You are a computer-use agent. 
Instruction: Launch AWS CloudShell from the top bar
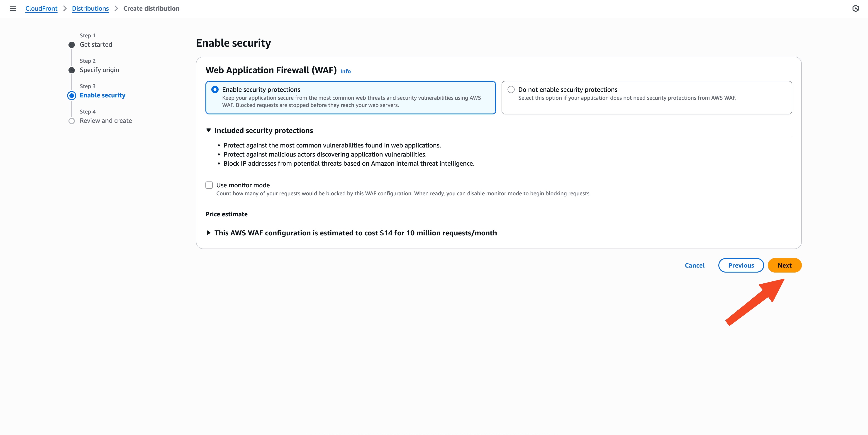click(x=856, y=8)
